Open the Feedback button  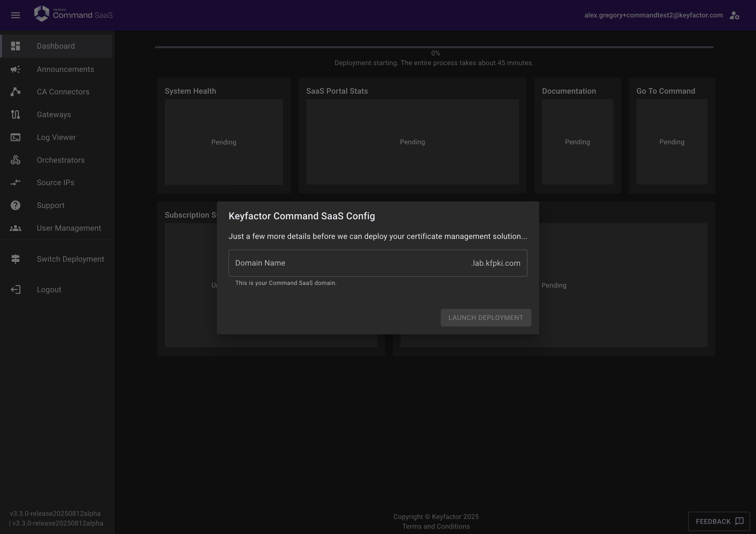pos(718,521)
